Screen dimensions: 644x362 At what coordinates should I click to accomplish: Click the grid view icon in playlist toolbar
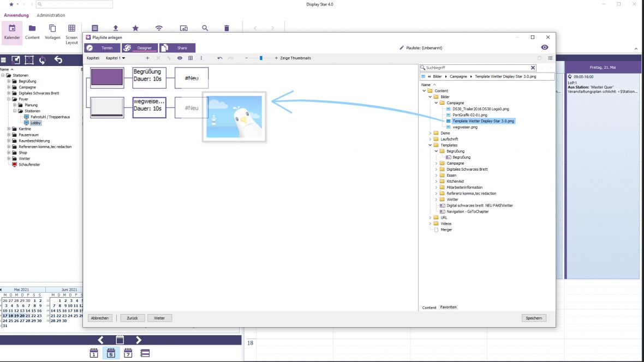click(190, 58)
